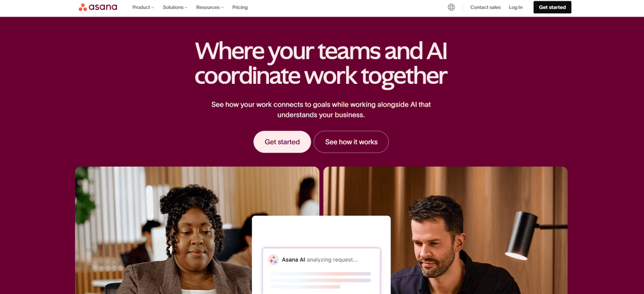Open the globe language selector
This screenshot has width=644, height=294.
point(451,7)
